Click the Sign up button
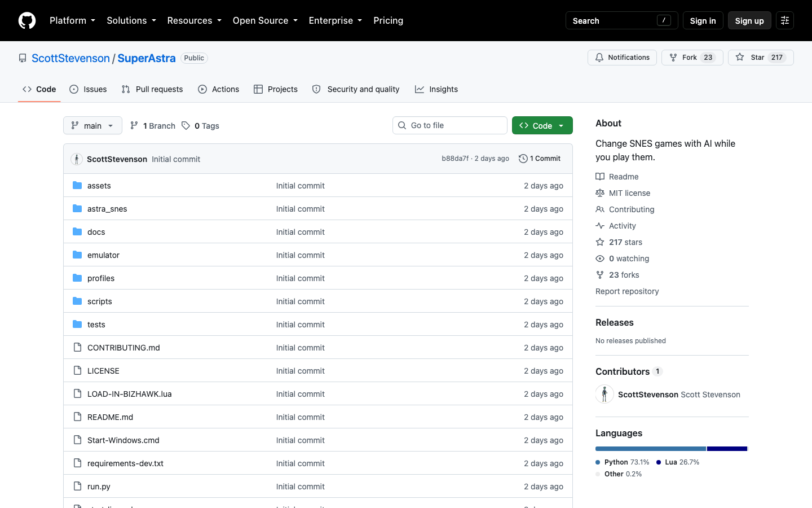The width and height of the screenshot is (812, 508). pyautogui.click(x=749, y=20)
